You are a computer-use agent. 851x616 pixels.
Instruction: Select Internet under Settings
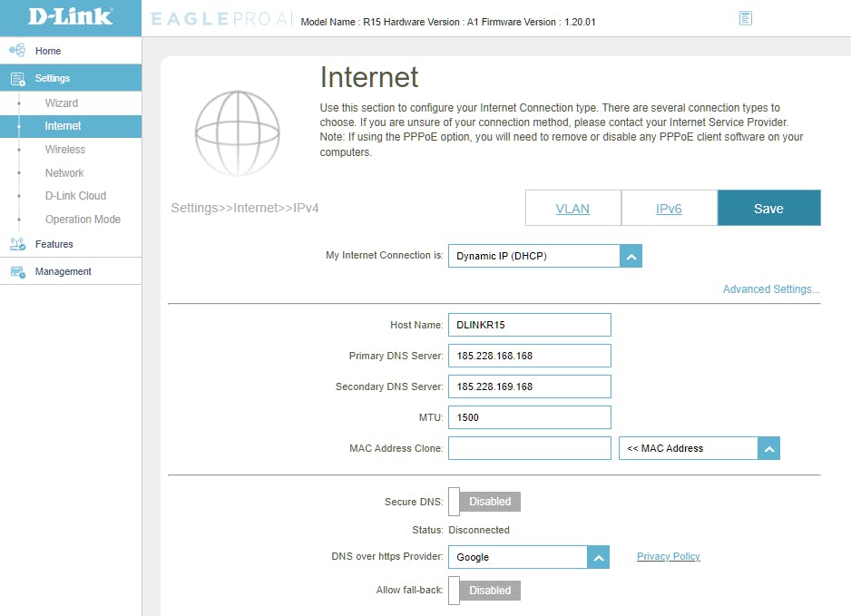pyautogui.click(x=71, y=126)
